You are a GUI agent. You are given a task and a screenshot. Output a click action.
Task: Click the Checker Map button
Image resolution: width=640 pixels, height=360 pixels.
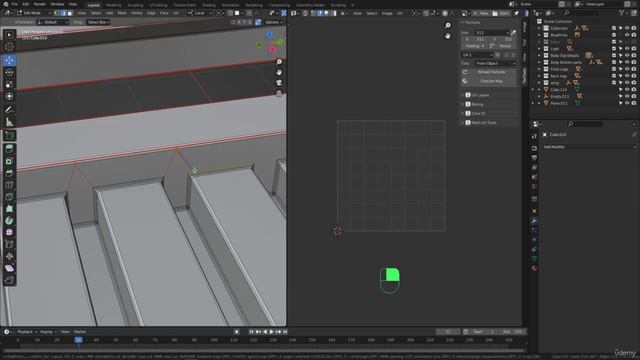click(489, 81)
